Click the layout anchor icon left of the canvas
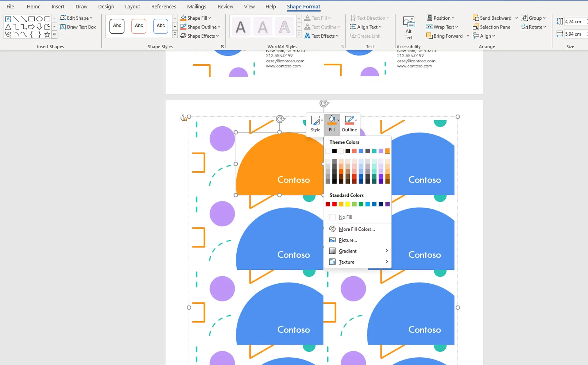The height and width of the screenshot is (365, 588). click(184, 118)
